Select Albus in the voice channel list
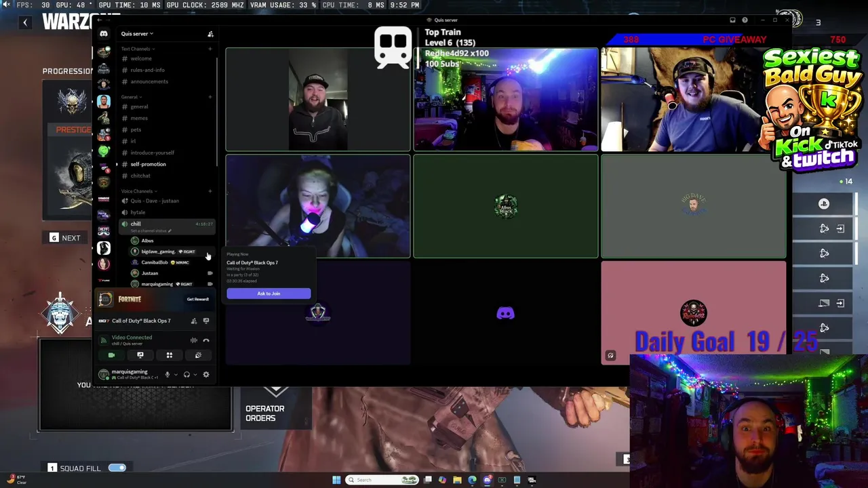868x488 pixels. [171, 241]
